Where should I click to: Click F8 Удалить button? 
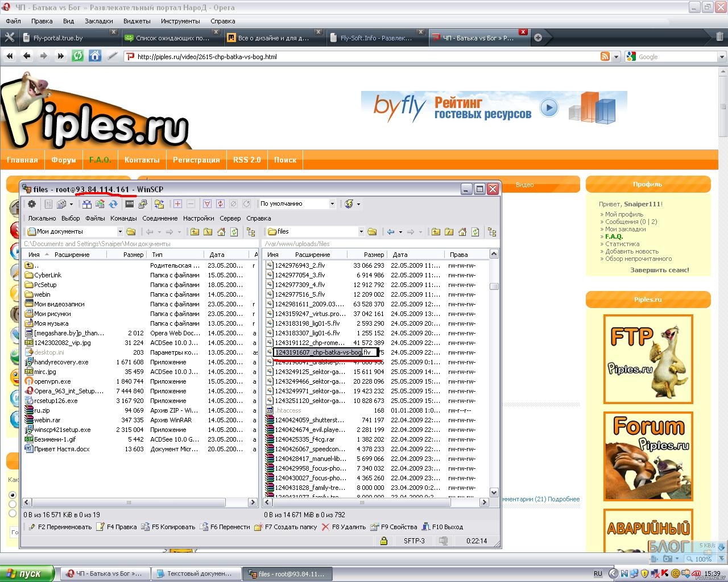[344, 527]
